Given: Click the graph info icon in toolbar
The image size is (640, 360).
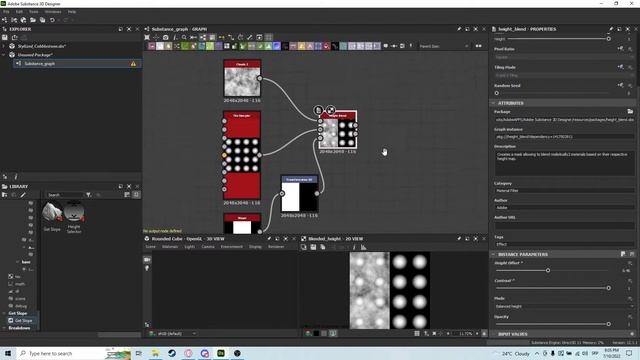Looking at the screenshot, I should click(175, 38).
